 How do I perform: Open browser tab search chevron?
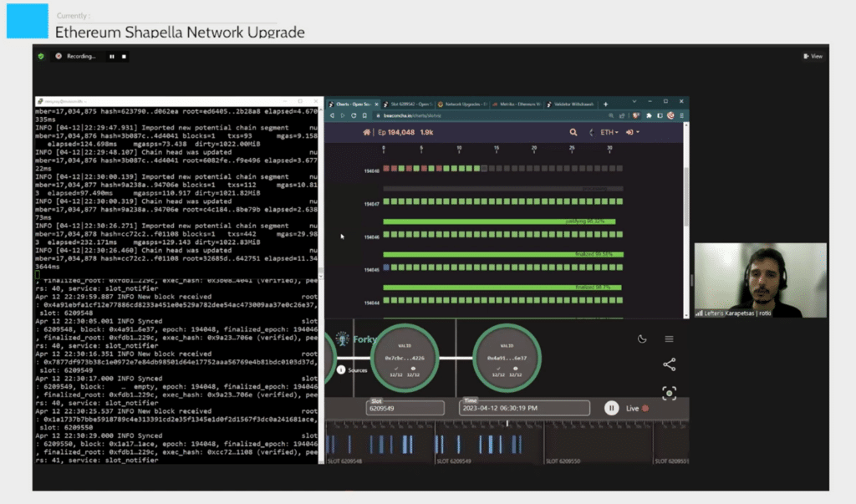[x=634, y=102]
